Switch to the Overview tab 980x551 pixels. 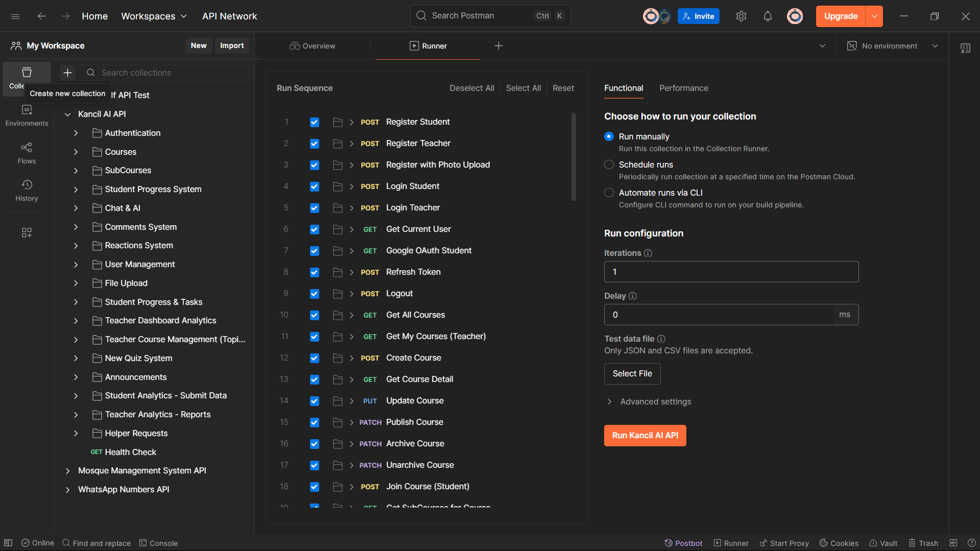click(313, 46)
